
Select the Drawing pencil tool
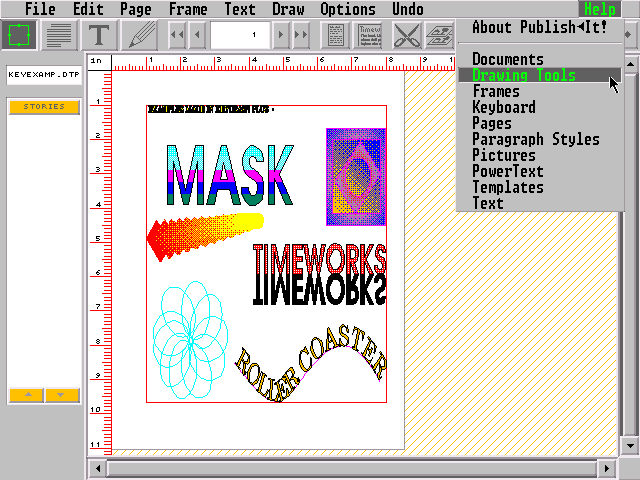139,35
